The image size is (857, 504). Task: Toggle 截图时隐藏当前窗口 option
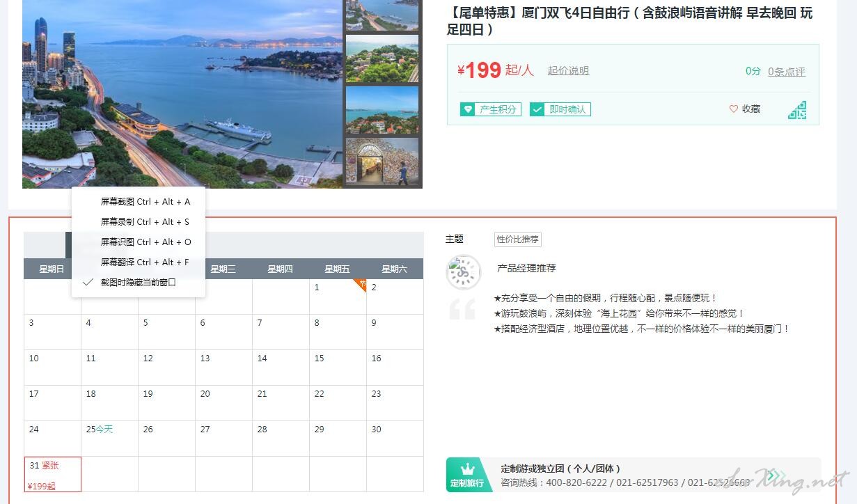[x=139, y=283]
